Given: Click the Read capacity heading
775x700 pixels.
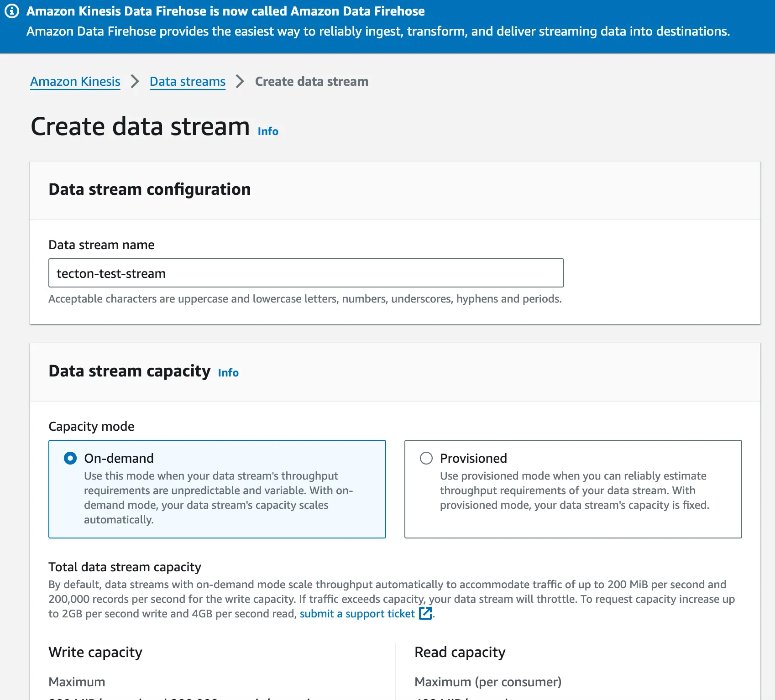Looking at the screenshot, I should pos(460,653).
